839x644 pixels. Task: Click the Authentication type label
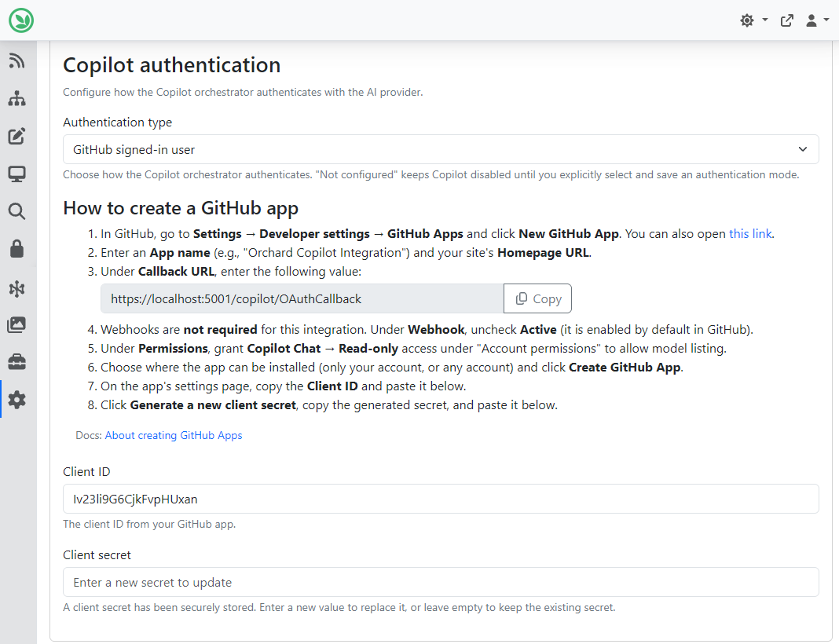(x=118, y=123)
